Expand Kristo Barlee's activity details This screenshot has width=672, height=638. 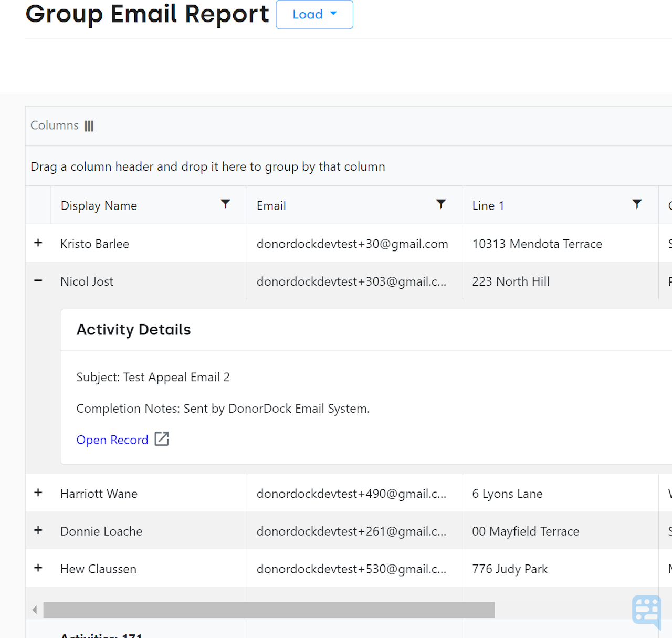point(38,243)
